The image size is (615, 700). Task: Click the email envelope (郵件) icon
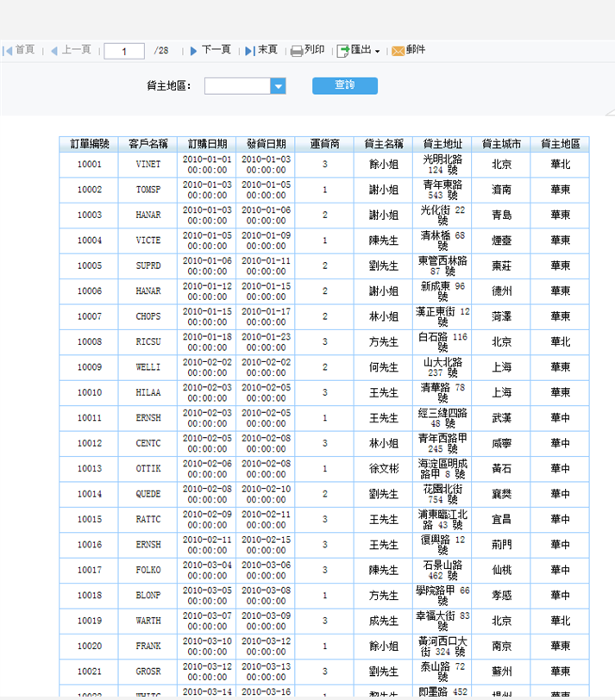pyautogui.click(x=398, y=51)
